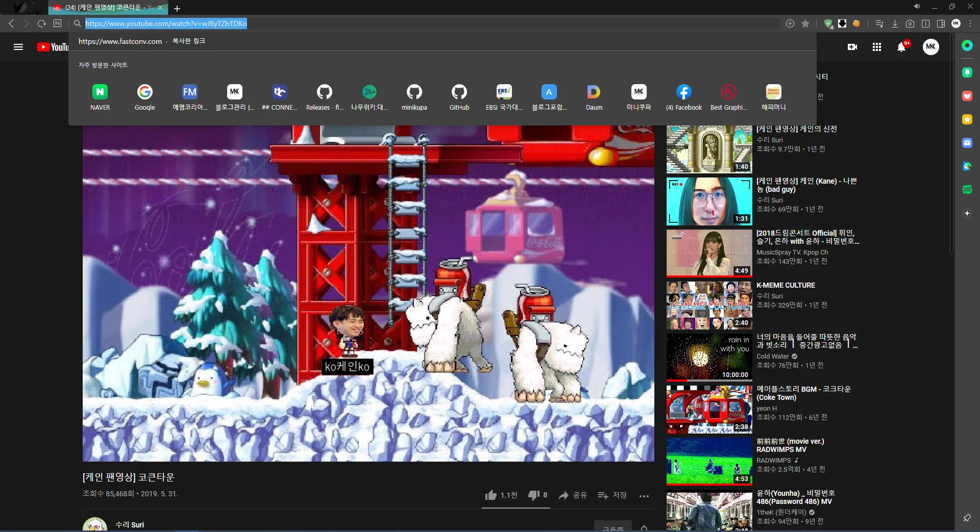Open the K-MEME CULTURE video thumbnail

tap(709, 306)
